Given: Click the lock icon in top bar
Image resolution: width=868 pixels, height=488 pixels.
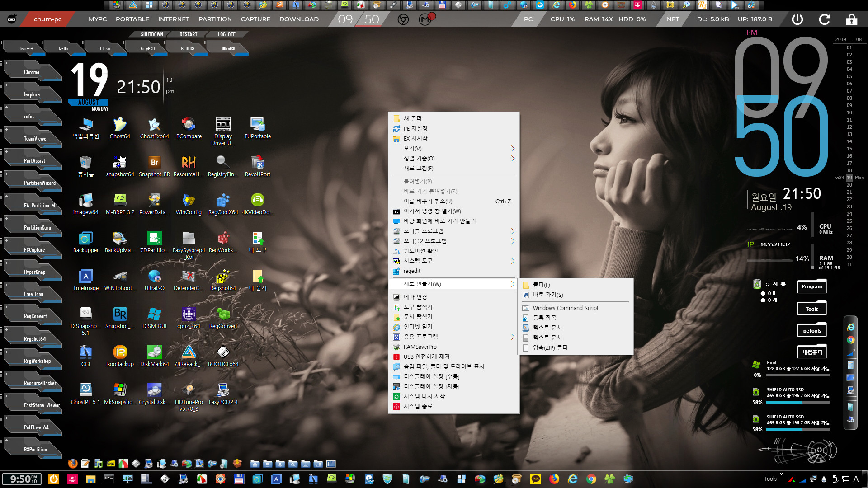Looking at the screenshot, I should click(x=851, y=19).
